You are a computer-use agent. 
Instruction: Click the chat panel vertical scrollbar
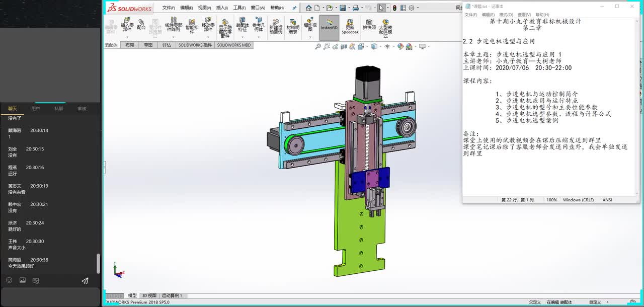[98, 263]
